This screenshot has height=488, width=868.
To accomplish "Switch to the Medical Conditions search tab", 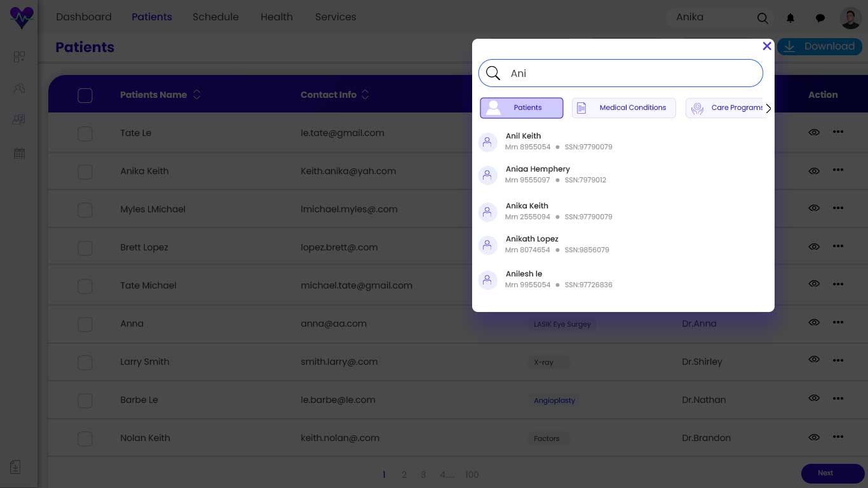I will click(623, 108).
